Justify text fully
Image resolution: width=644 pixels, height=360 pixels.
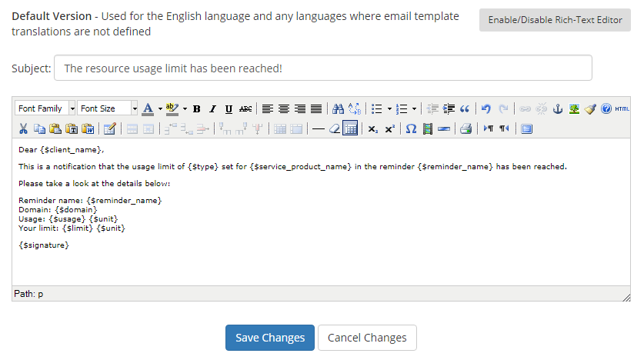[316, 108]
